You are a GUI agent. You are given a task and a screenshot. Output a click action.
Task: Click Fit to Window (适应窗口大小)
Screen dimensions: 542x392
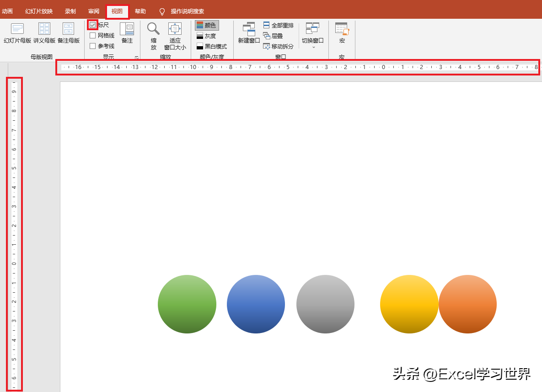pos(175,36)
